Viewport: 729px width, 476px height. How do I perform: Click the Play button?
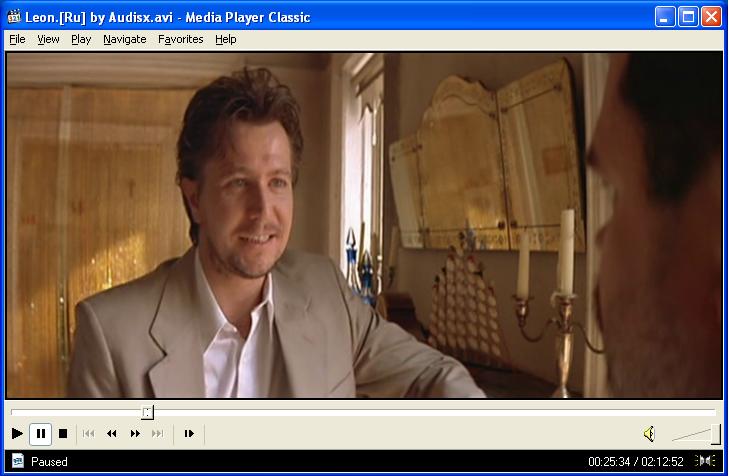click(x=17, y=434)
